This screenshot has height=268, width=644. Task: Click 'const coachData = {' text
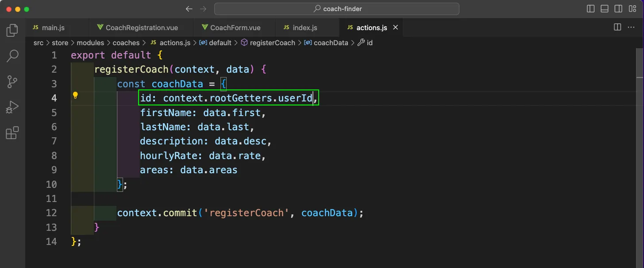tap(172, 84)
